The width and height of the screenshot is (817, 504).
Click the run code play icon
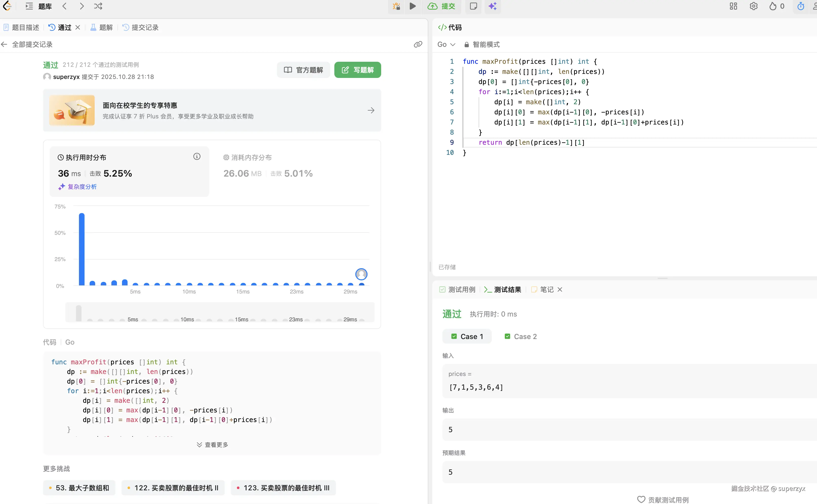(x=413, y=6)
